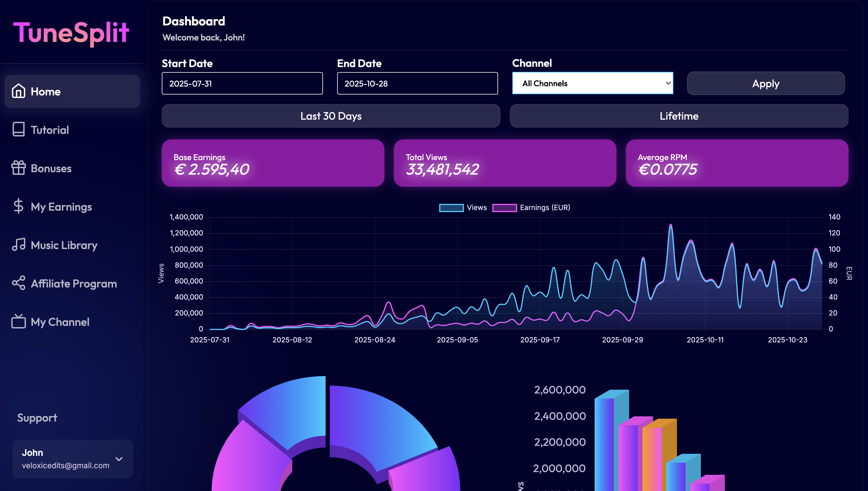Open My Earnings using the dollar icon
The width and height of the screenshot is (868, 491).
pyautogui.click(x=19, y=207)
